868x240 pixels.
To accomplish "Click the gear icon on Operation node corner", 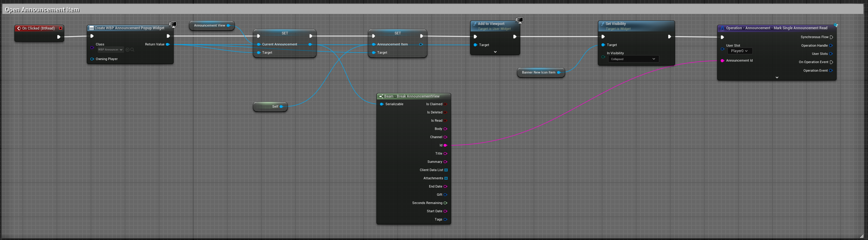I will 836,25.
